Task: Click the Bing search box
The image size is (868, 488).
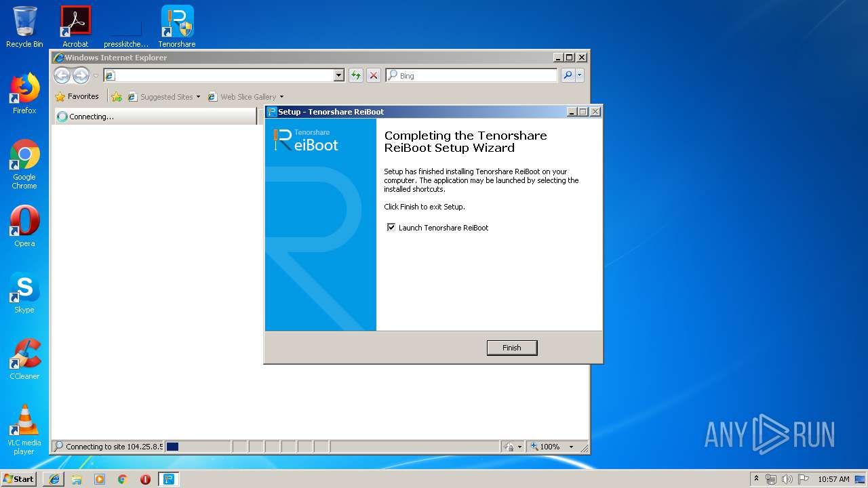Action: (472, 75)
